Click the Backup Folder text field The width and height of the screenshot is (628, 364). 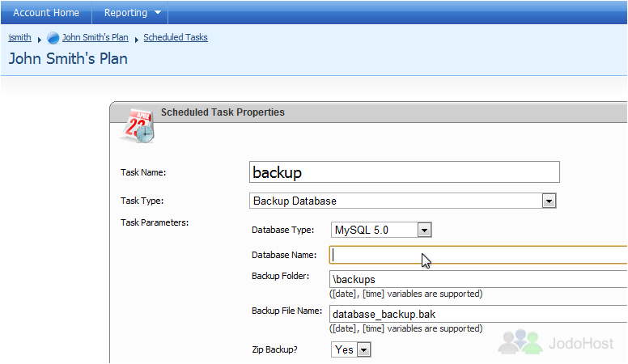tap(478, 279)
